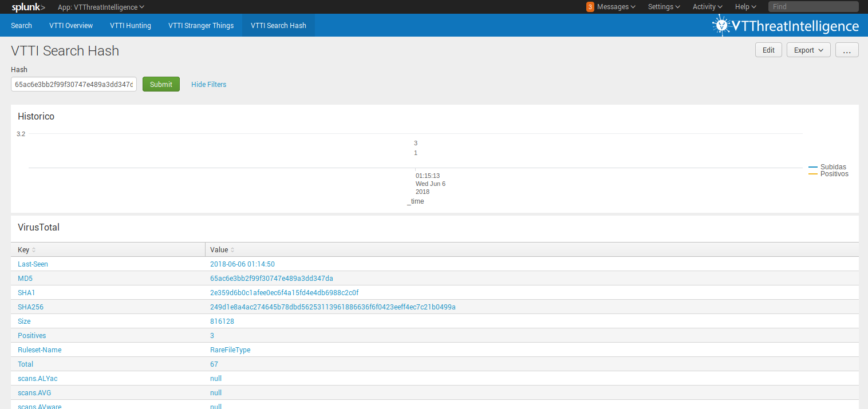Open the App: VTThreatIntelligence switcher

pos(101,7)
